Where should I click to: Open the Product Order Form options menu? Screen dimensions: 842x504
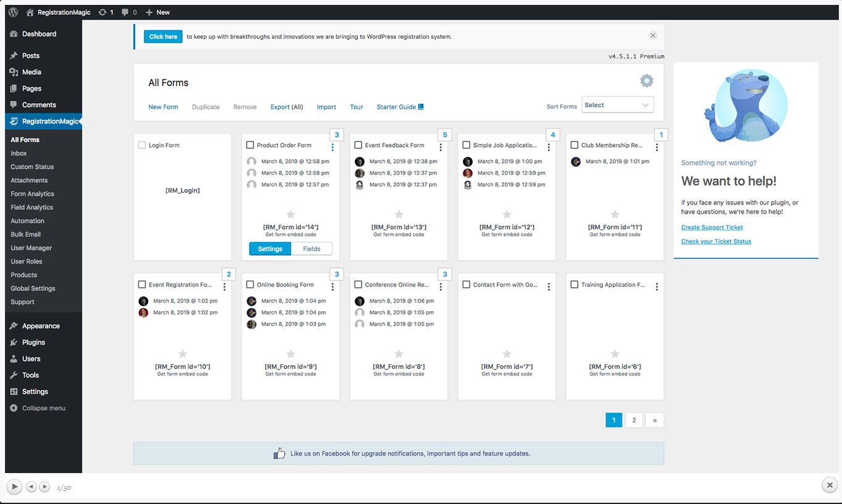[x=333, y=147]
